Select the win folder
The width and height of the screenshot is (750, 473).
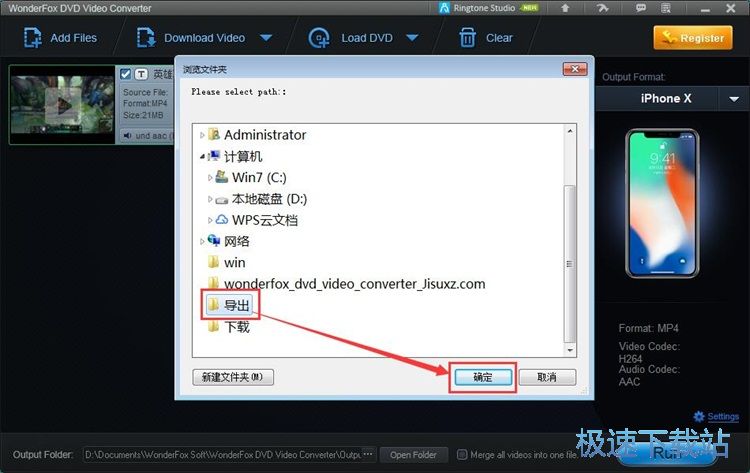[234, 262]
